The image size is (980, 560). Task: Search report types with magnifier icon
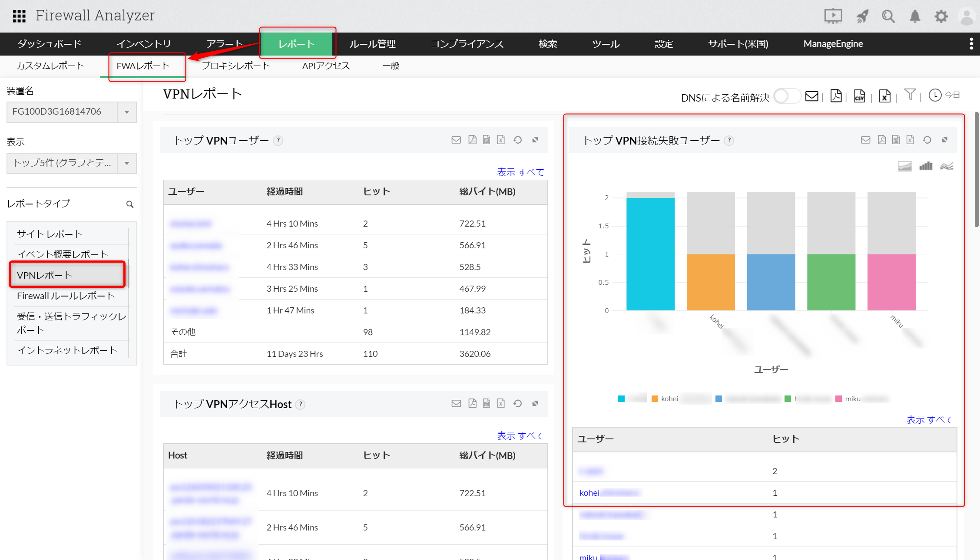[129, 204]
